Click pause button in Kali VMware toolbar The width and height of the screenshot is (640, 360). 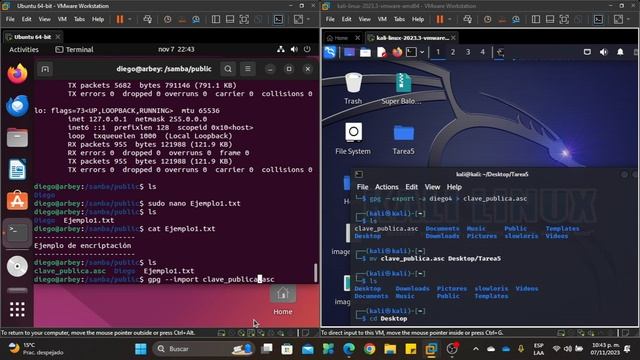[x=440, y=19]
